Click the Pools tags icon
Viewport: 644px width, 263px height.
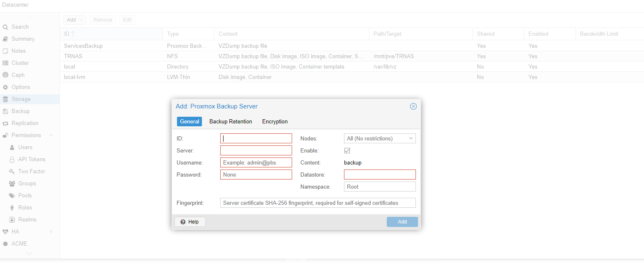[x=12, y=196]
